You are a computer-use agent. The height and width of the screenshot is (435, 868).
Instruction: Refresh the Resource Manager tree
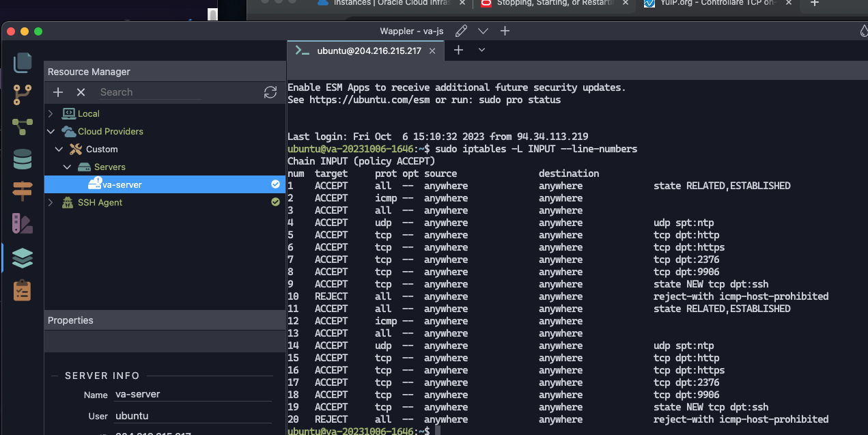270,92
